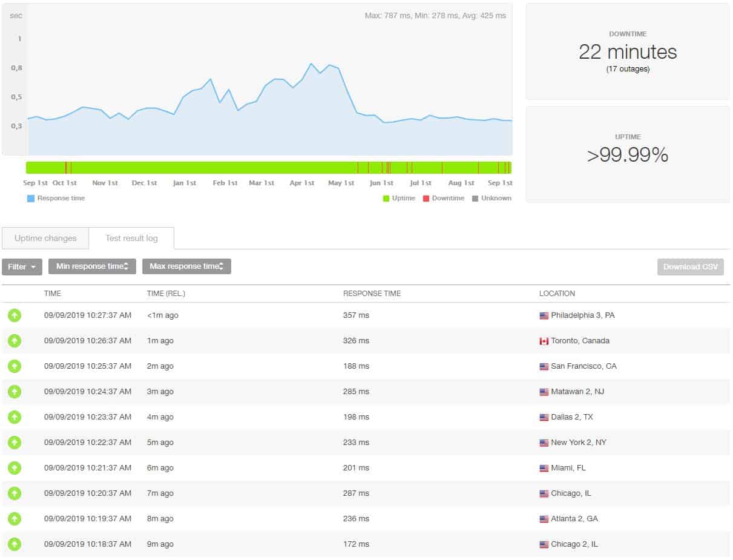Click the 188 ms response time value
The height and width of the screenshot is (560, 733).
tap(356, 366)
